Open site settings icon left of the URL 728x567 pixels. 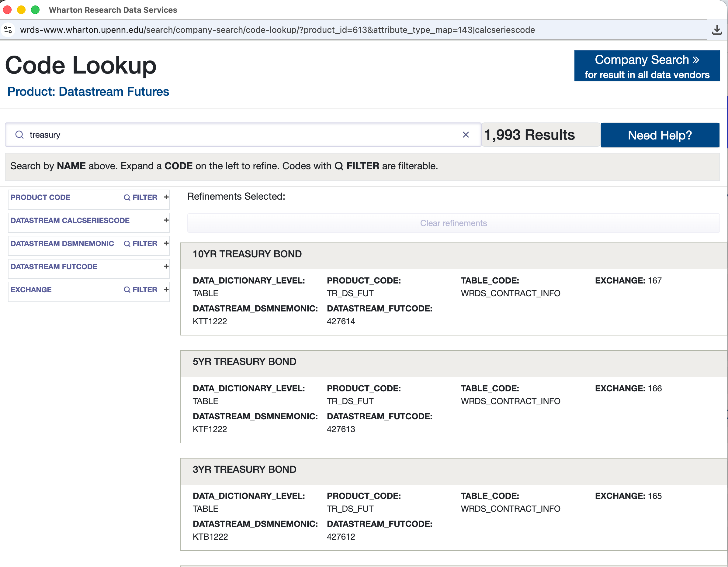coord(8,30)
